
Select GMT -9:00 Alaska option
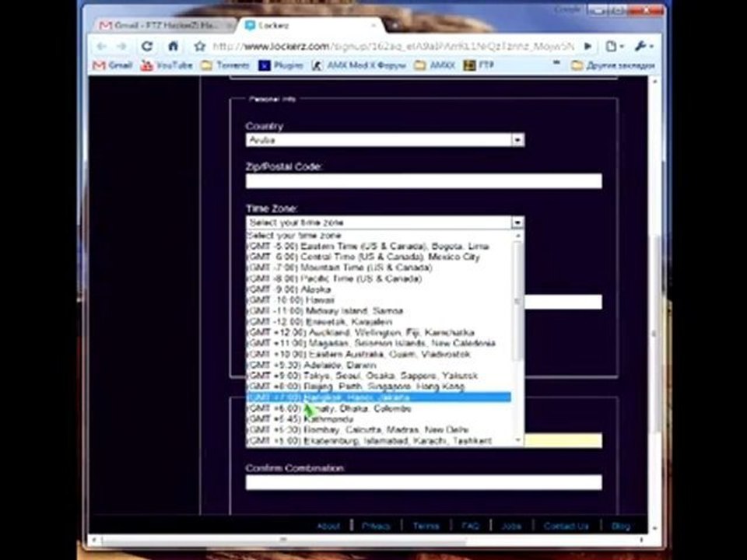pyautogui.click(x=379, y=289)
